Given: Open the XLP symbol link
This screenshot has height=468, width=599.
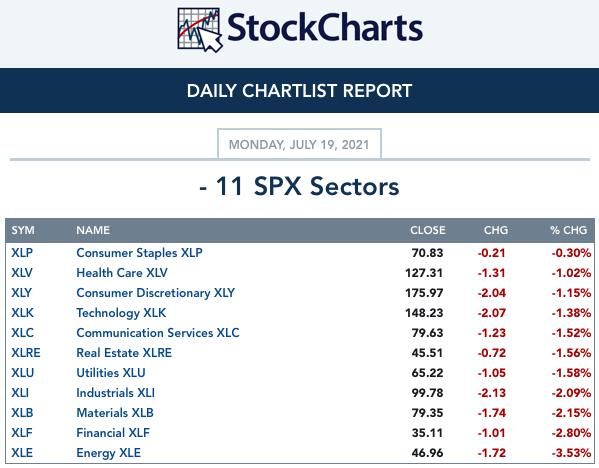Looking at the screenshot, I should pyautogui.click(x=22, y=253).
